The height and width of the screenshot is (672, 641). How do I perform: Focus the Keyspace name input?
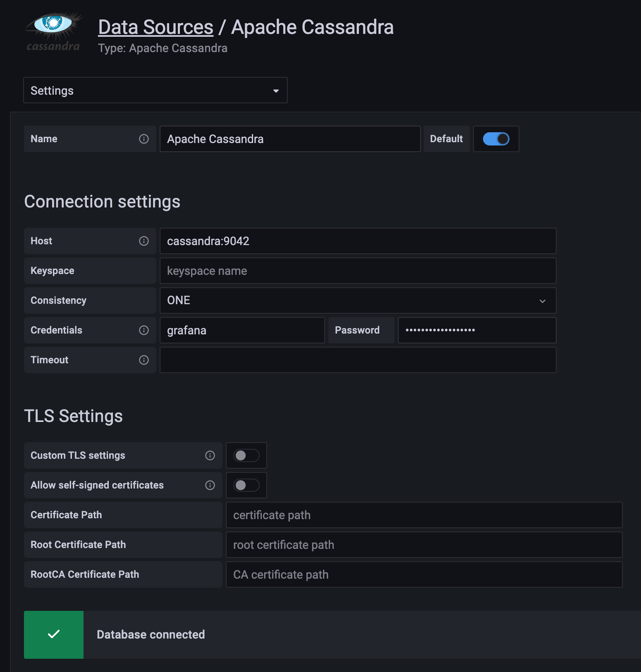pyautogui.click(x=358, y=271)
